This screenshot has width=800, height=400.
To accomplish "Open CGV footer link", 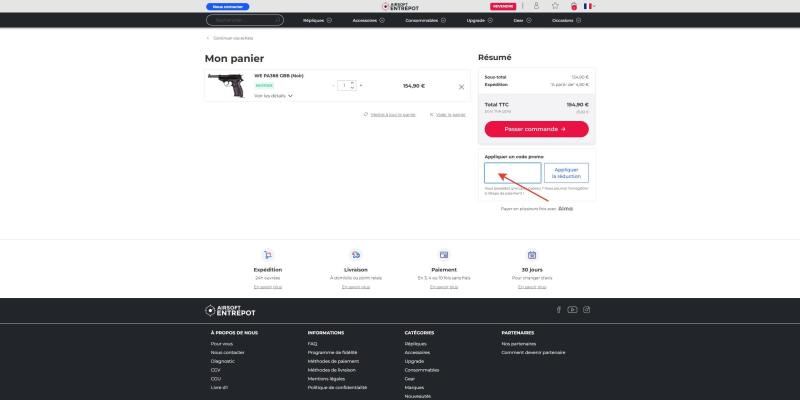I will [x=215, y=370].
